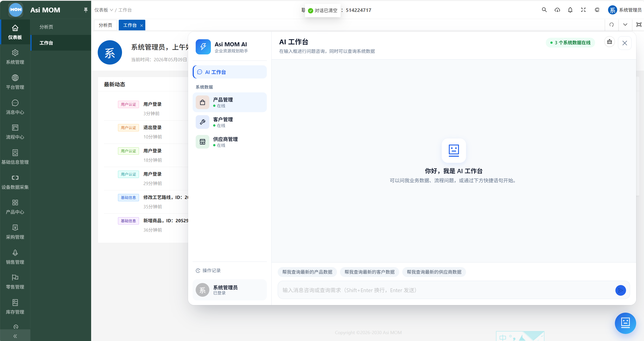Click the refresh tab icon

[612, 25]
